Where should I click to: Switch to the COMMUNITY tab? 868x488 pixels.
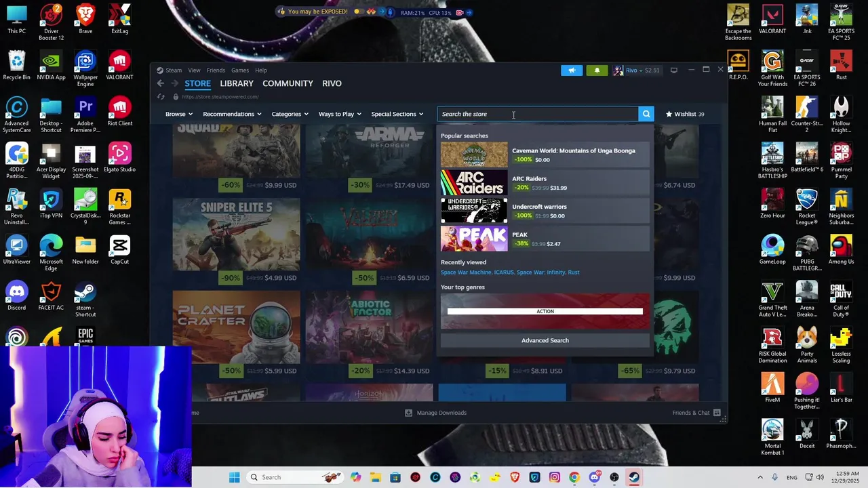pos(288,83)
